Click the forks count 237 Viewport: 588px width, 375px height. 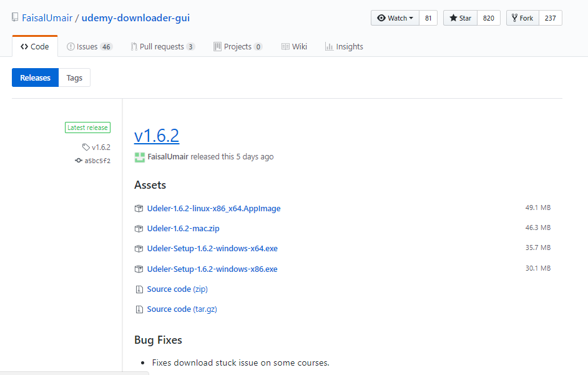(x=551, y=18)
